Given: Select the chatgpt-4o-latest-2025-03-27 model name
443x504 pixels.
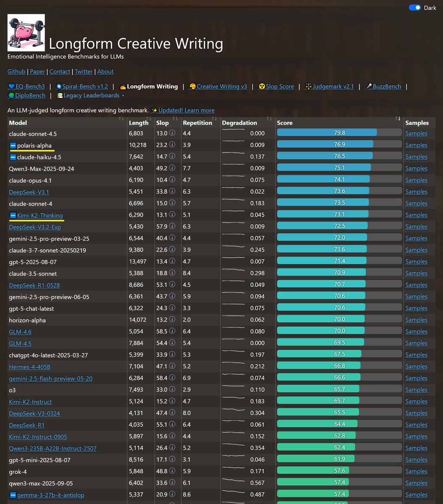Looking at the screenshot, I should (x=48, y=355).
